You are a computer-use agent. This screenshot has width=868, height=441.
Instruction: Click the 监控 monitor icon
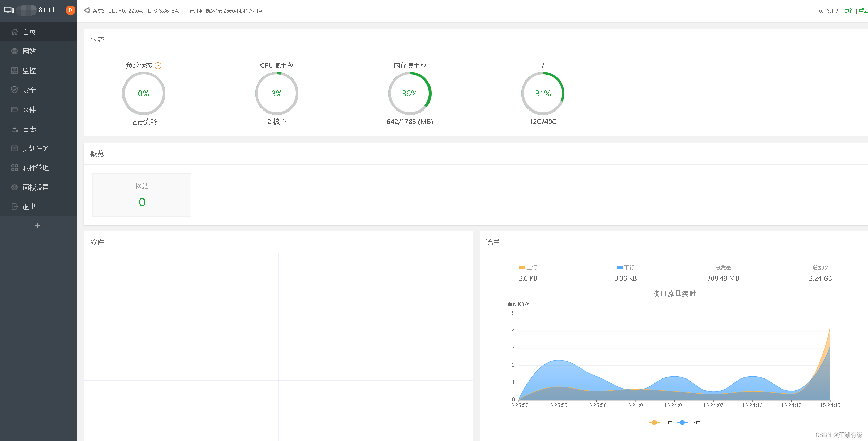pos(14,70)
